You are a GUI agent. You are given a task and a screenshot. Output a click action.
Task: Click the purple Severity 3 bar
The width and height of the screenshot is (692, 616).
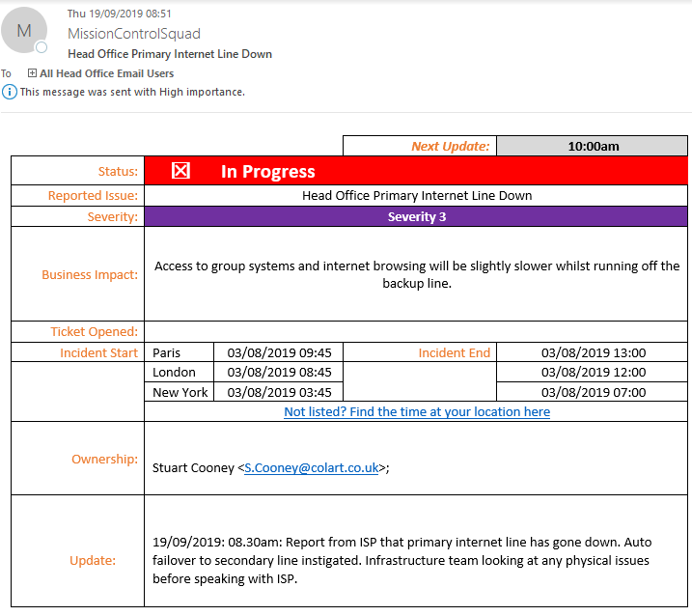(x=416, y=216)
